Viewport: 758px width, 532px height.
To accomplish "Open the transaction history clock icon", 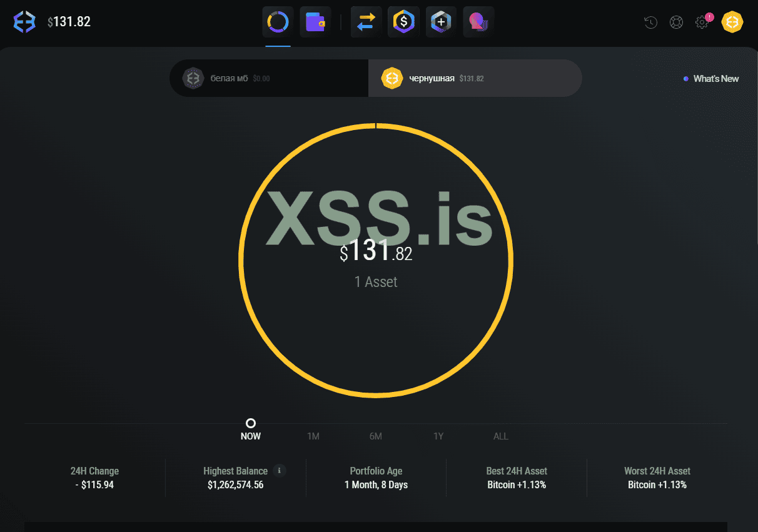I will coord(651,23).
